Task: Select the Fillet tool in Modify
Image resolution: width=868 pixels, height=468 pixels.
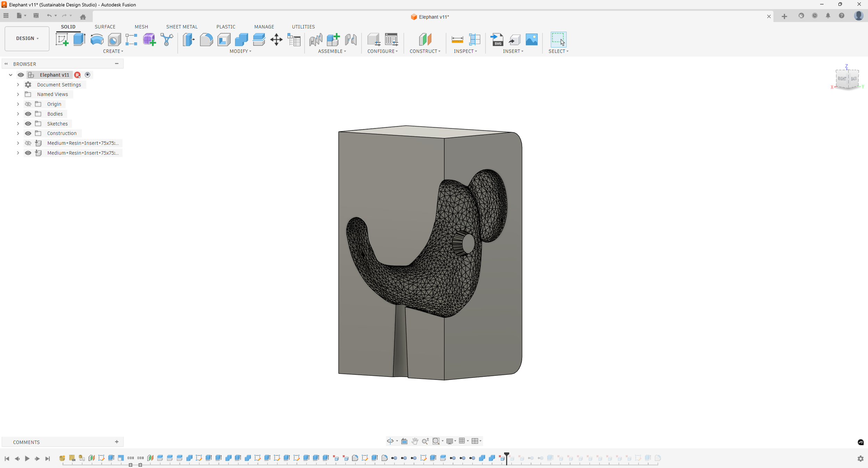Action: [206, 40]
